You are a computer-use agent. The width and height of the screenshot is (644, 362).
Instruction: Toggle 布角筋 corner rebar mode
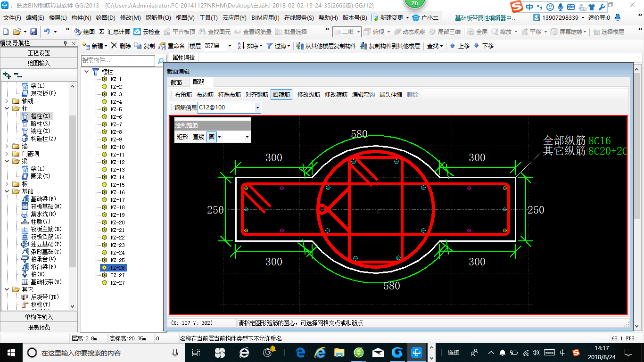pos(183,94)
